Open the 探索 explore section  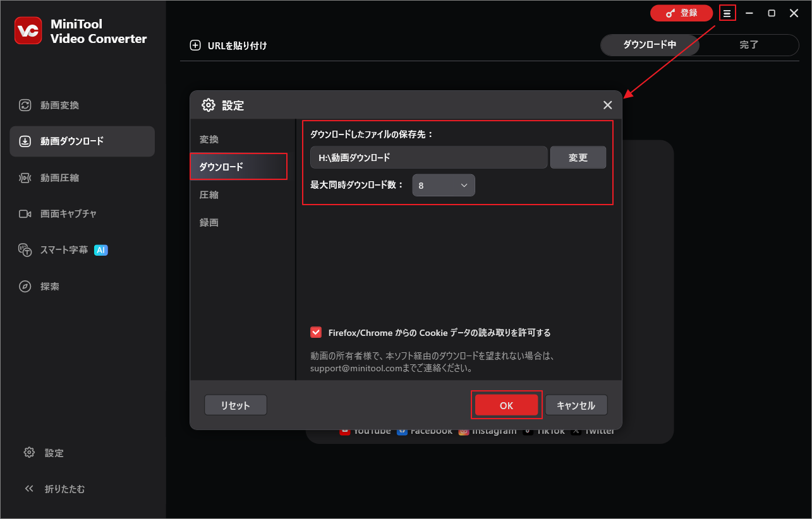[x=47, y=286]
